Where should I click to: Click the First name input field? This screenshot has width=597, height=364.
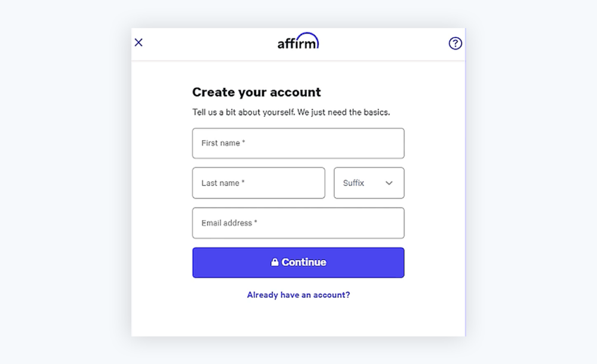[x=298, y=143]
